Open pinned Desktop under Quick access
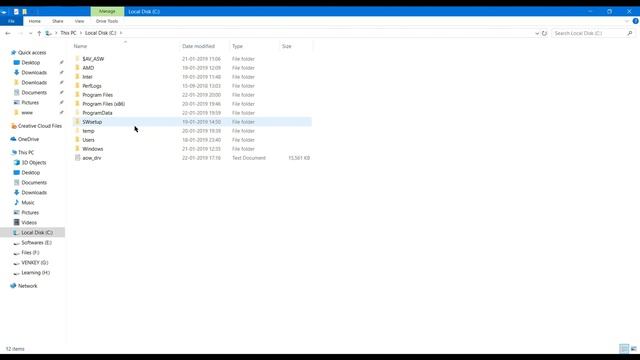Screen dimensions: 640x360 pos(31,62)
